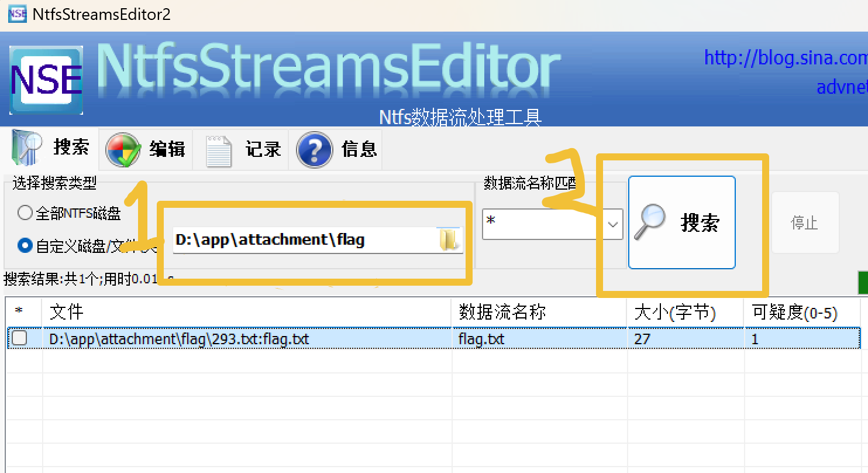Click the folder browse icon in path field
The width and height of the screenshot is (868, 473).
449,240
